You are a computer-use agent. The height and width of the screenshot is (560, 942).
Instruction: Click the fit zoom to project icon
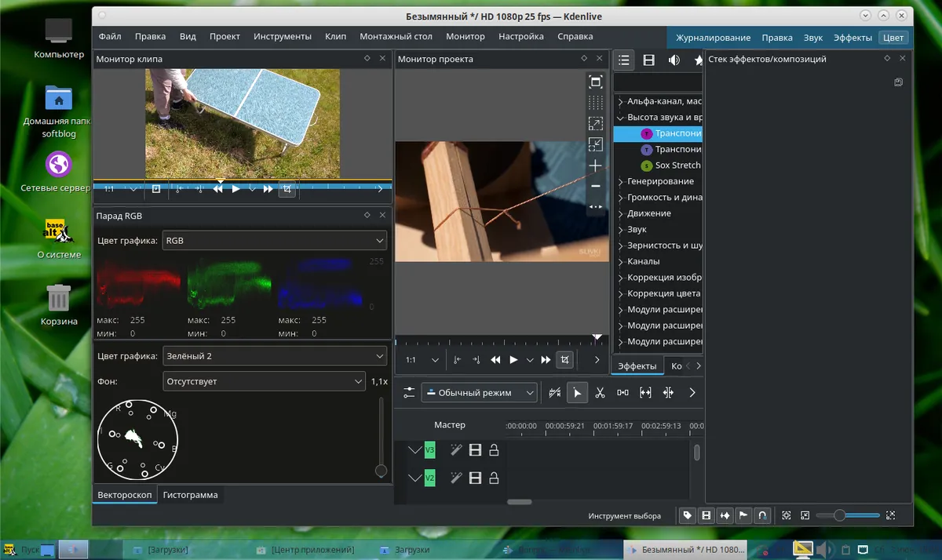786,515
